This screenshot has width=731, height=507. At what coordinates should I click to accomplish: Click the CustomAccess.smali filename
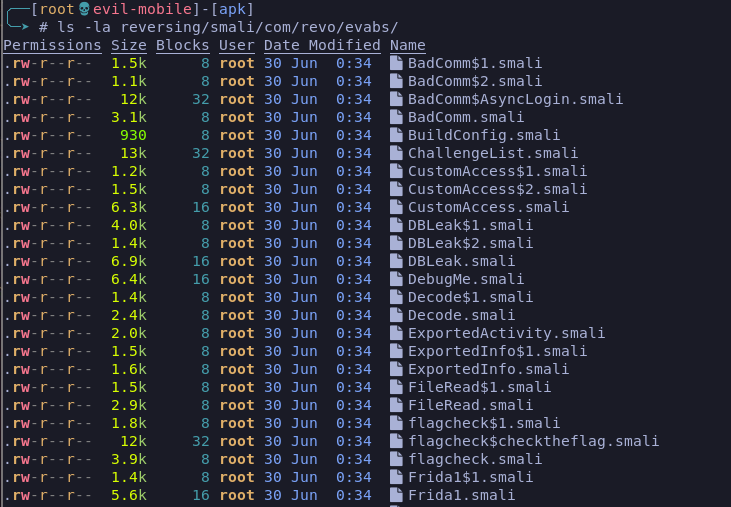(x=488, y=207)
